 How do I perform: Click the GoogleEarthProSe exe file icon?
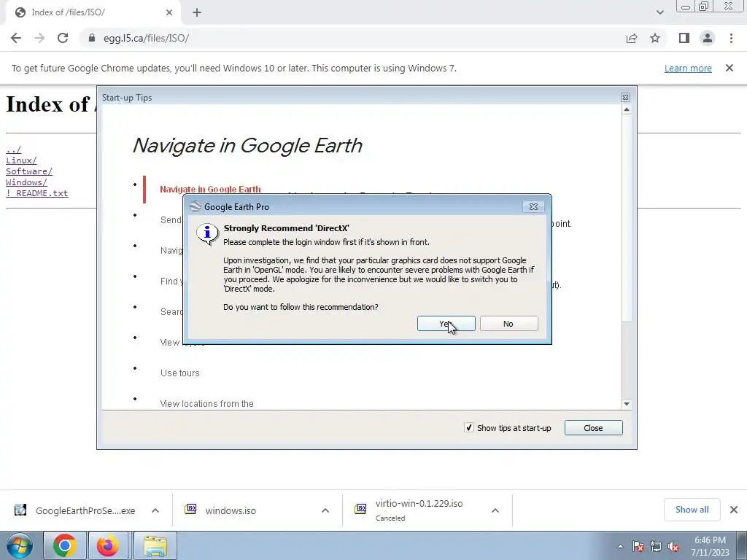point(20,510)
